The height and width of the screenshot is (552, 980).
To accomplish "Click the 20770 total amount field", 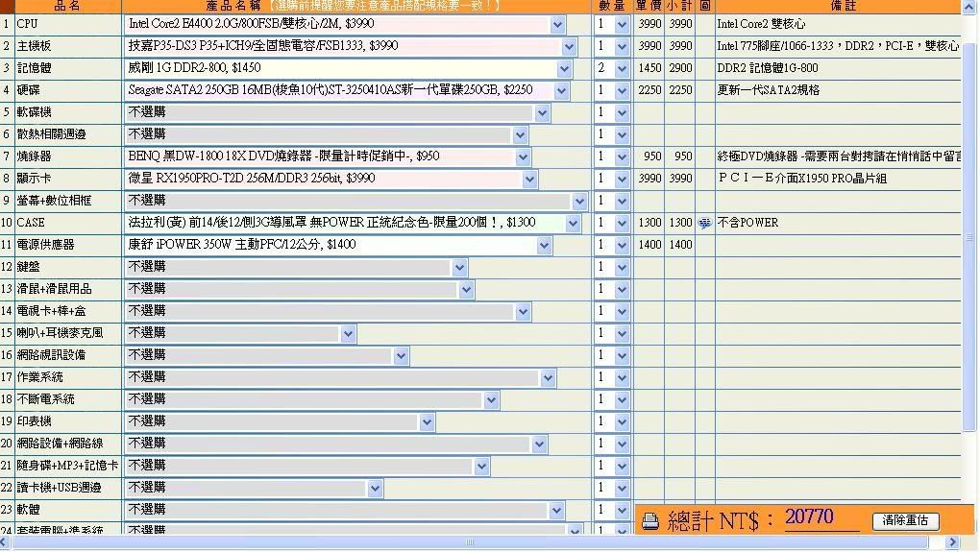I will (821, 519).
